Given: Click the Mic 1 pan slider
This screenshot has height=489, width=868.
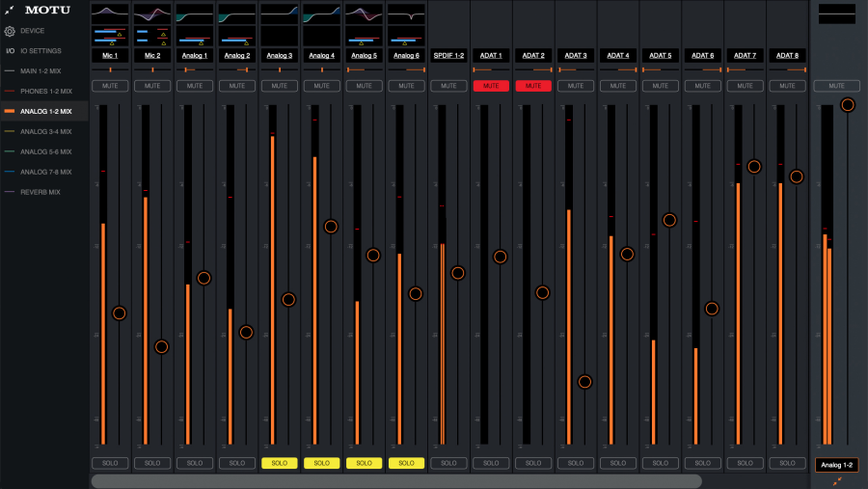Looking at the screenshot, I should [x=110, y=69].
